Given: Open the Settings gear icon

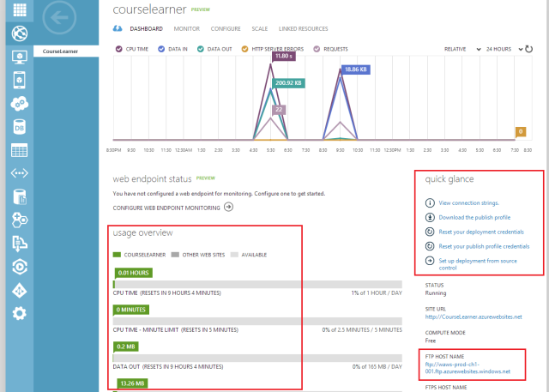Looking at the screenshot, I should [x=20, y=313].
